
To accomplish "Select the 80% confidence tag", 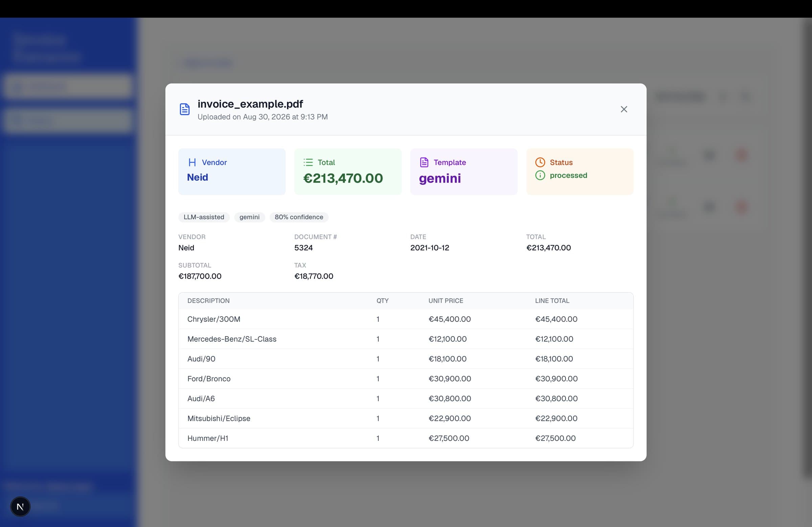I will click(x=299, y=217).
